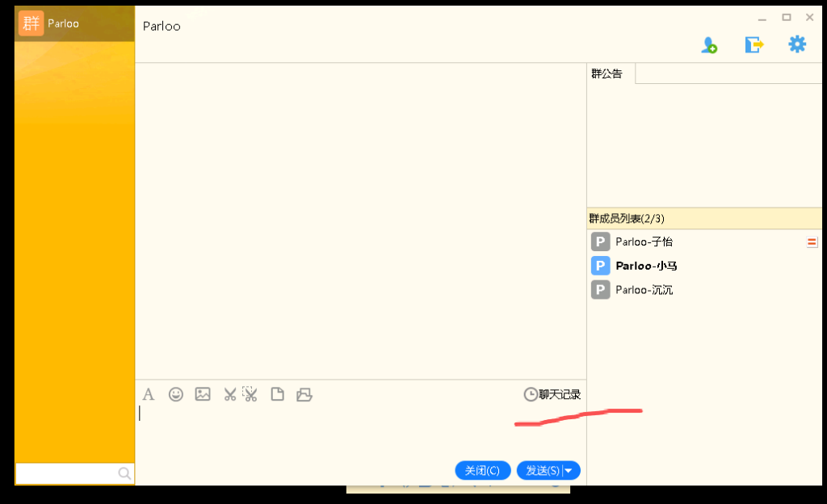Open the font formatting (A) tool
Viewport: 827px width, 504px height.
click(x=149, y=394)
